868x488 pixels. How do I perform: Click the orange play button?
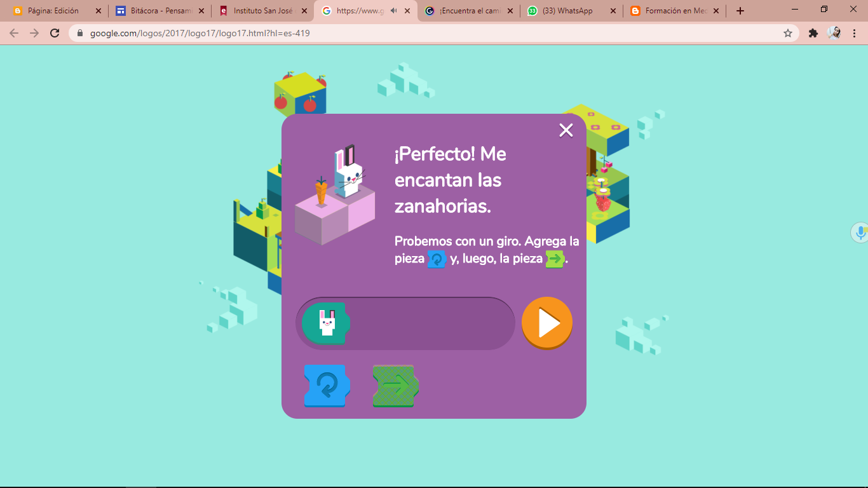547,323
